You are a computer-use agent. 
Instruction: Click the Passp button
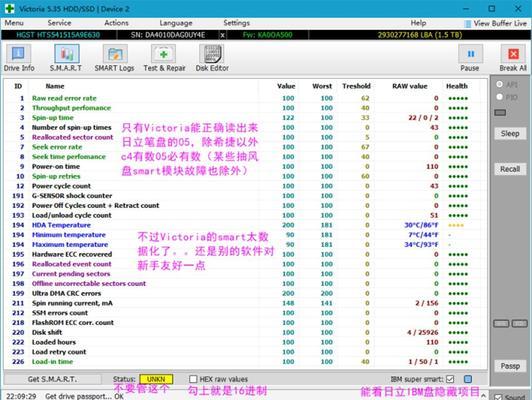(510, 366)
